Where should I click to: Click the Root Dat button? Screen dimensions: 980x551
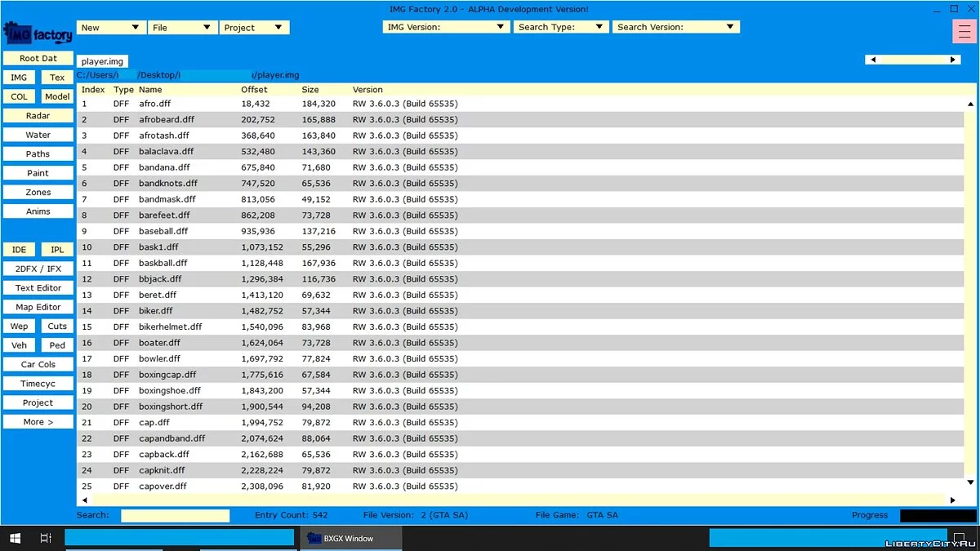[x=38, y=59]
